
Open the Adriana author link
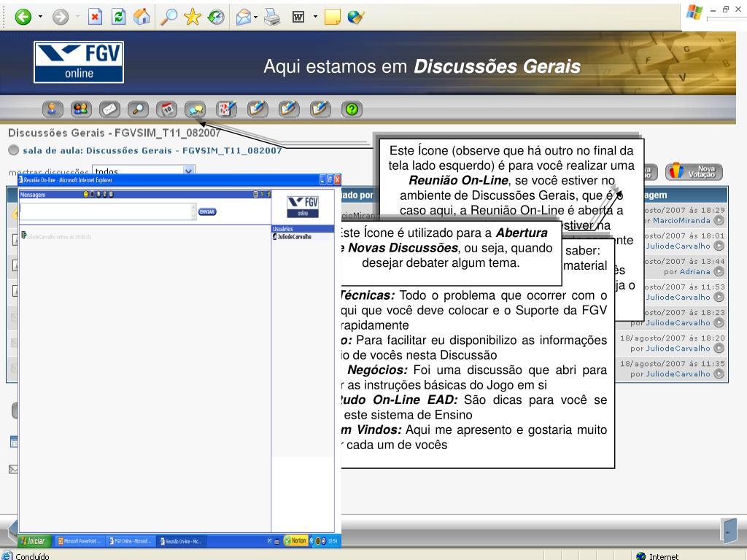tap(694, 271)
